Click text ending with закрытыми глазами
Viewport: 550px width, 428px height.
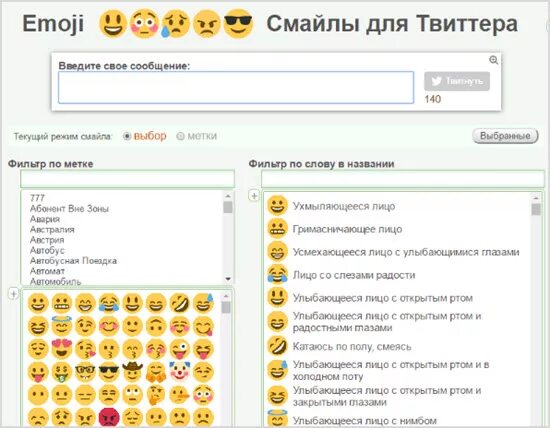[387, 396]
